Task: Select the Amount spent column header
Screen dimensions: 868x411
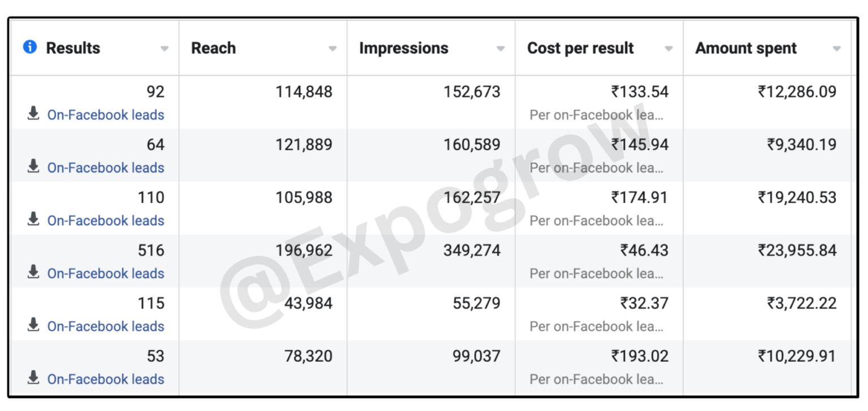Action: pos(746,48)
